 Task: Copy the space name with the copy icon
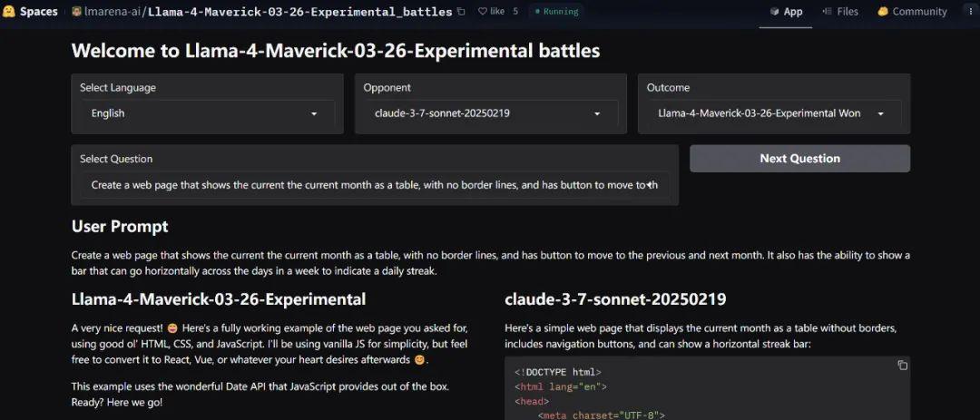(461, 11)
